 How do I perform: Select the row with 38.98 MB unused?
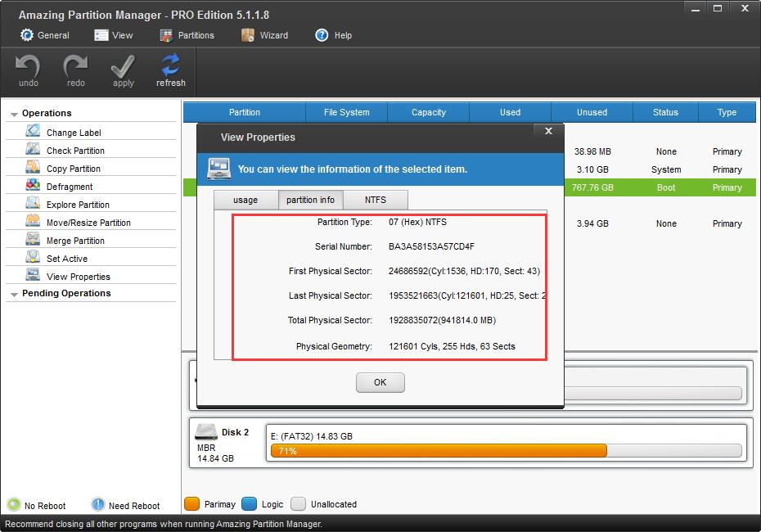click(660, 151)
